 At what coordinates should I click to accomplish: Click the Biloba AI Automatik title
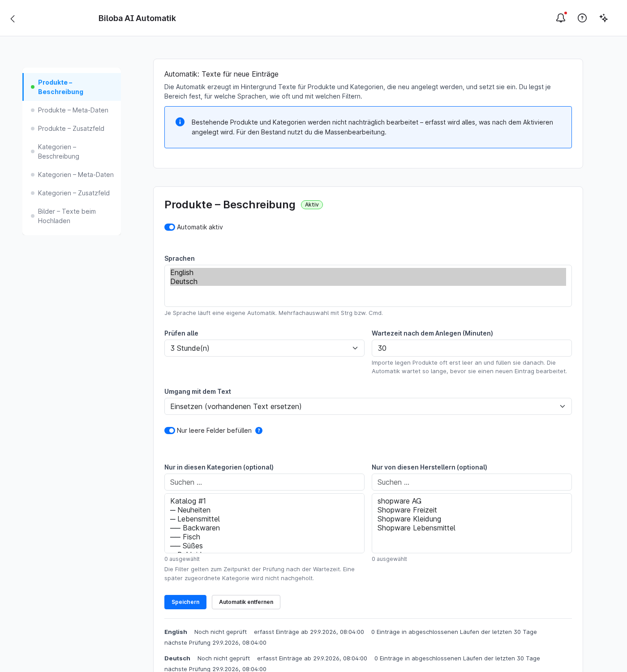tap(137, 18)
